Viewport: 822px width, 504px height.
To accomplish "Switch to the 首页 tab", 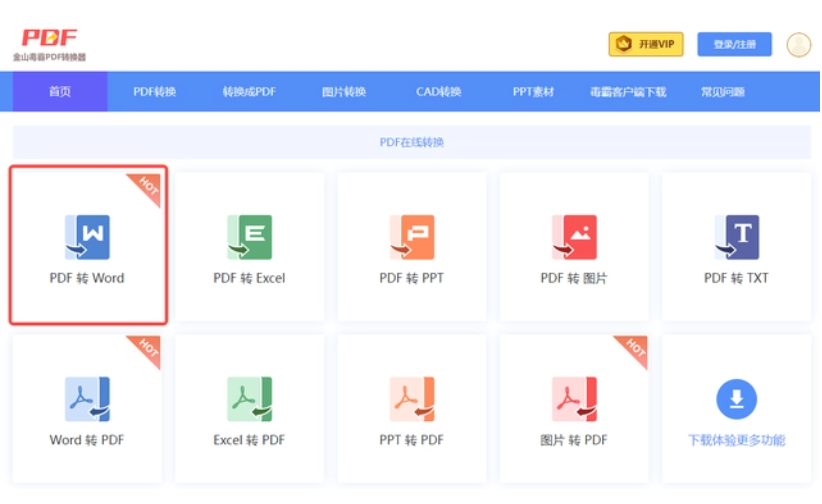I will click(60, 92).
